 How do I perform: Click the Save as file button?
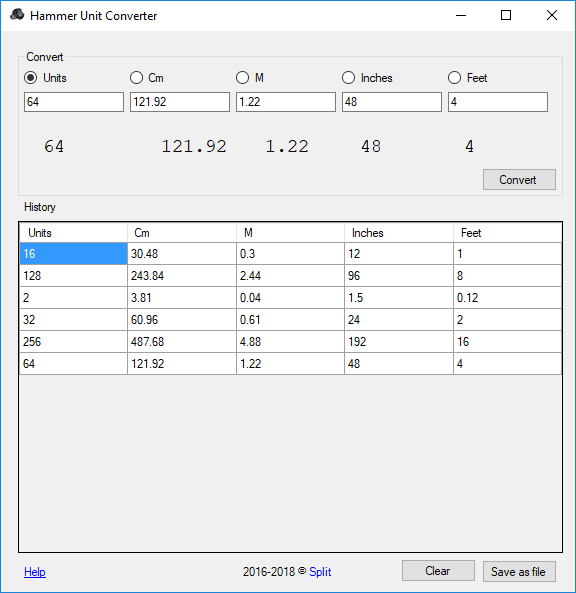519,571
